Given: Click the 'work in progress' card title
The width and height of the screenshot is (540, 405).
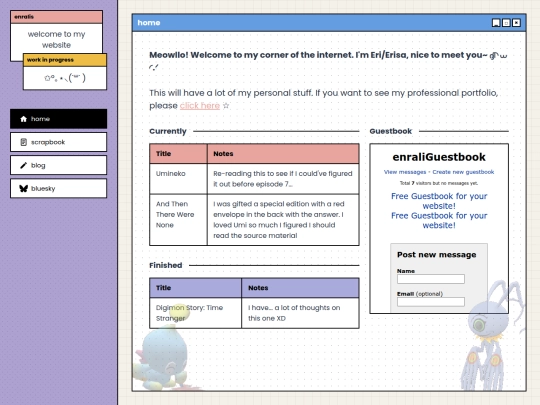Looking at the screenshot, I should click(x=50, y=60).
